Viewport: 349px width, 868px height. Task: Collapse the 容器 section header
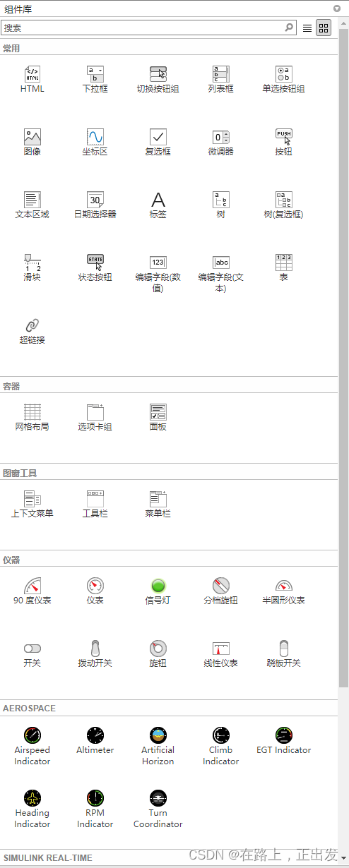[170, 387]
